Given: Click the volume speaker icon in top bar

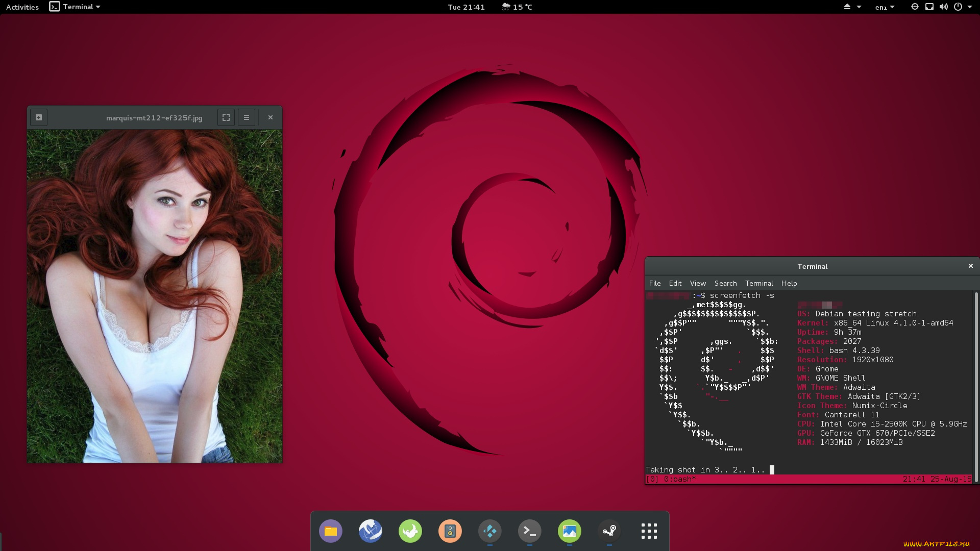Looking at the screenshot, I should (x=943, y=7).
